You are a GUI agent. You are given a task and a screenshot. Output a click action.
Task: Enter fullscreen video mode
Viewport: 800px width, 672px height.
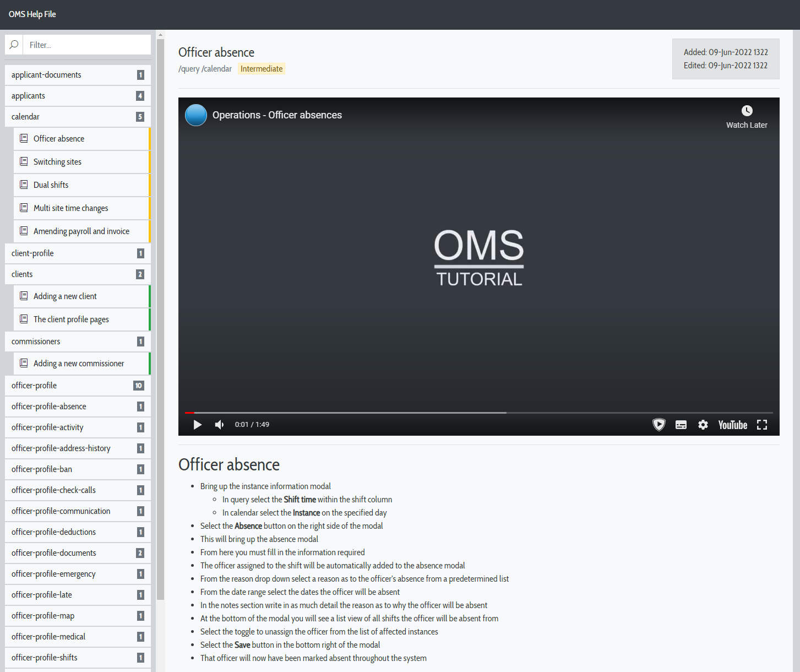tap(762, 425)
